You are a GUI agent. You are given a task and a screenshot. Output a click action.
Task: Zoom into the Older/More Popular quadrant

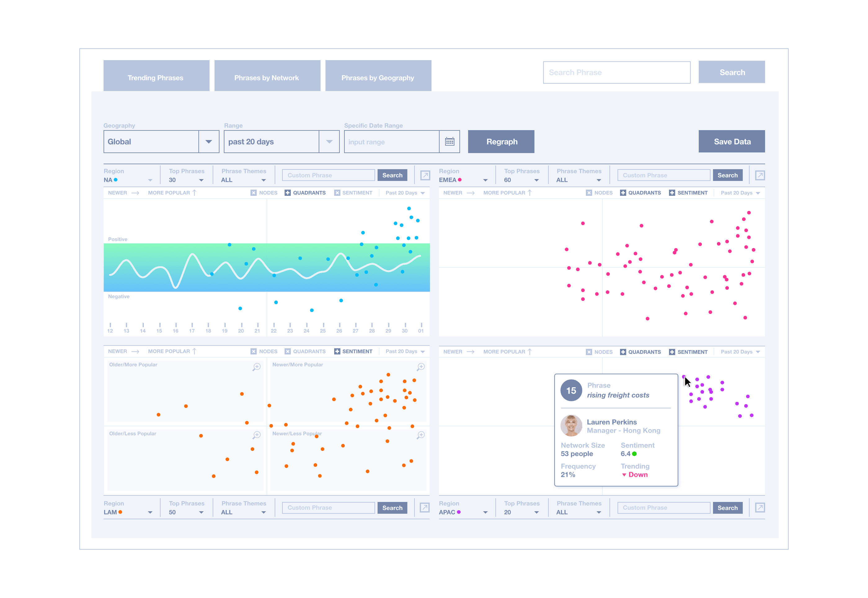pyautogui.click(x=256, y=367)
